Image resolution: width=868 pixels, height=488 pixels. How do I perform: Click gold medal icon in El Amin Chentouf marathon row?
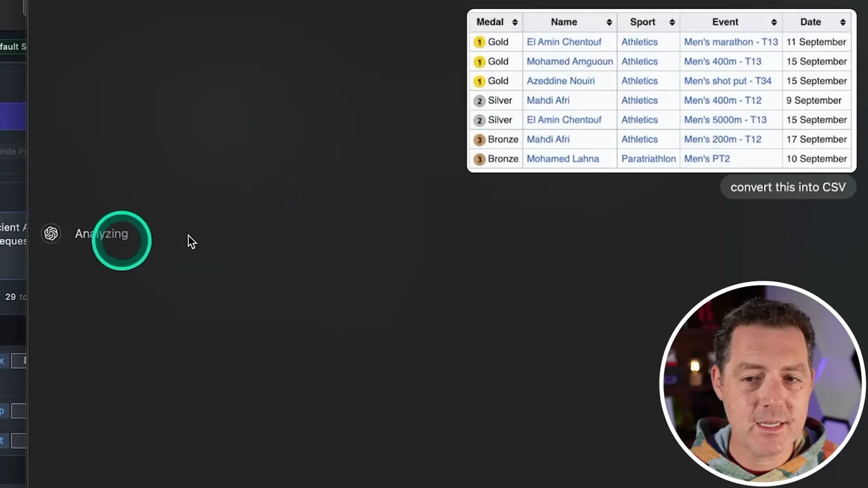pos(479,42)
